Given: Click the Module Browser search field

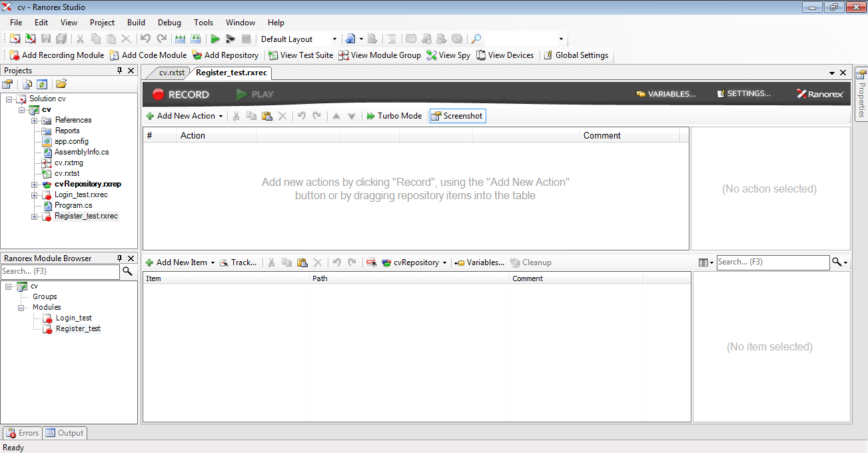Looking at the screenshot, I should click(60, 271).
